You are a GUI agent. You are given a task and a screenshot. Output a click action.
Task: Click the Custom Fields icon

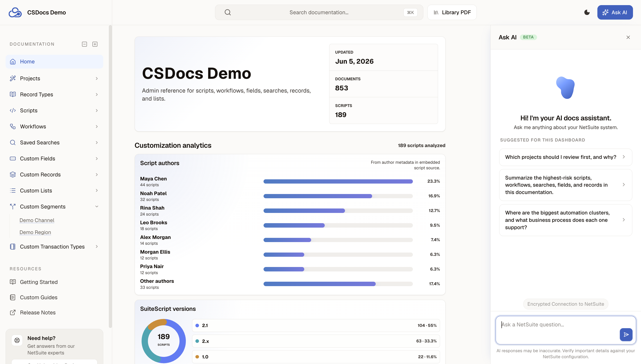tap(13, 158)
